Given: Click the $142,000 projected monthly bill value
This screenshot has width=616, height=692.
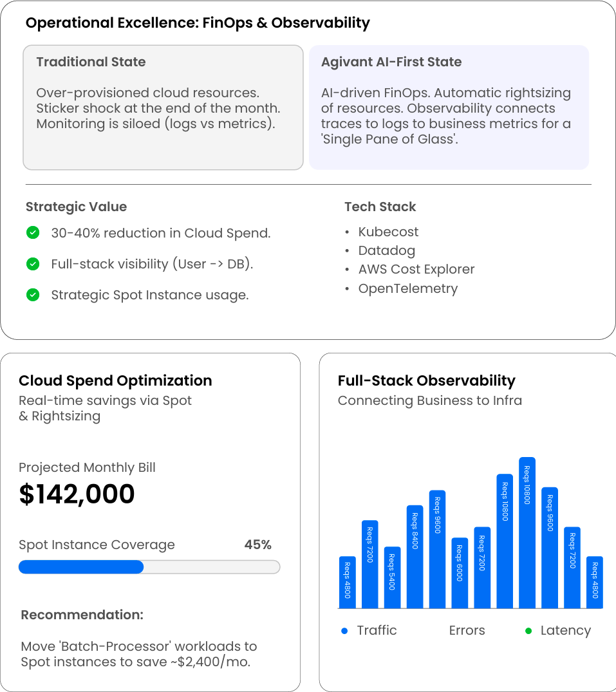Looking at the screenshot, I should pos(77,494).
